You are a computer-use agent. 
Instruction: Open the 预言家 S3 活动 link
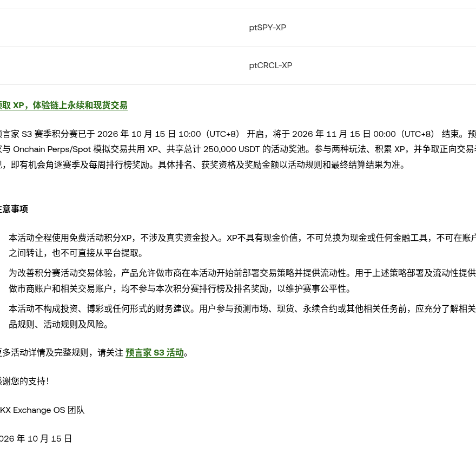(155, 352)
